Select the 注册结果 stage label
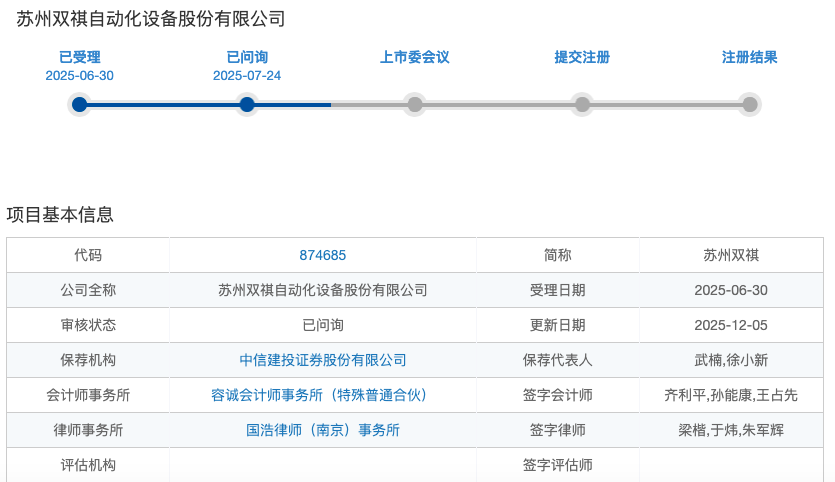Screen dimensions: 835x482 [x=750, y=57]
